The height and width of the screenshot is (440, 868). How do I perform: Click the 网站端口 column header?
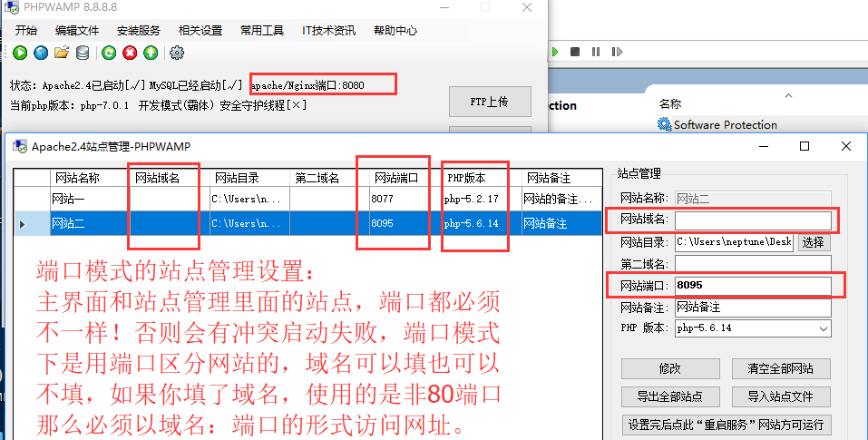[405, 178]
